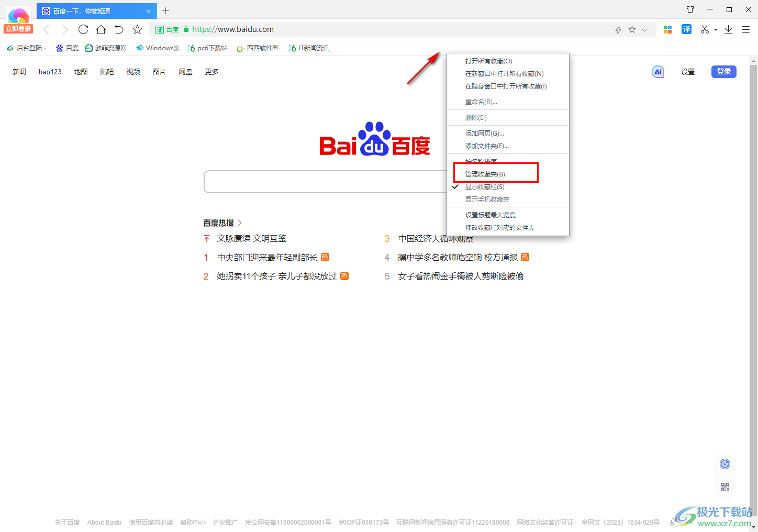The image size is (758, 532).
Task: Open a new tab with plus button
Action: (x=166, y=10)
